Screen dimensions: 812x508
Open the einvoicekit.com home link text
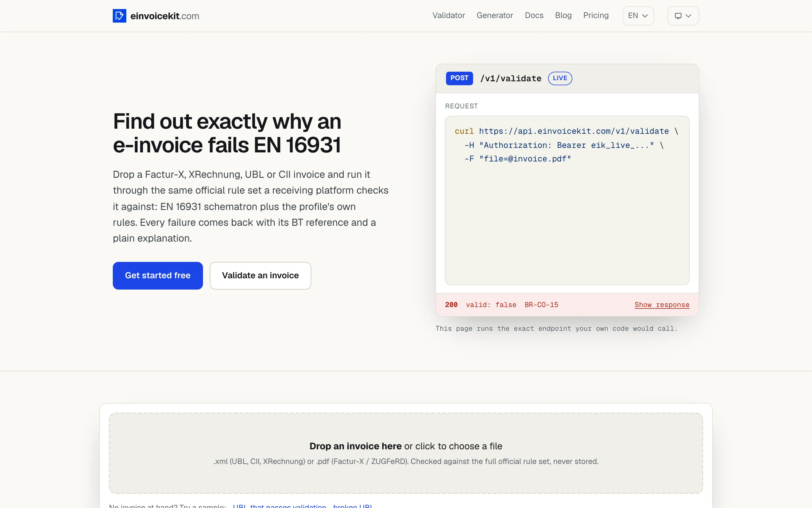[164, 16]
